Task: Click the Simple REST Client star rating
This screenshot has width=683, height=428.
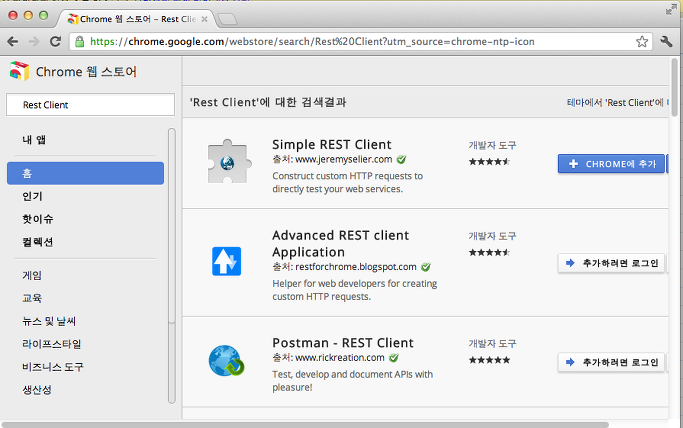Action: pos(489,162)
